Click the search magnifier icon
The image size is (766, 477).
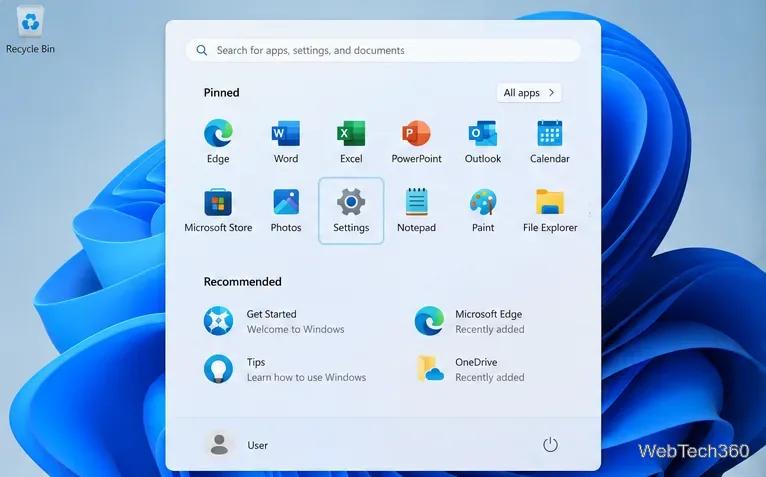point(201,50)
